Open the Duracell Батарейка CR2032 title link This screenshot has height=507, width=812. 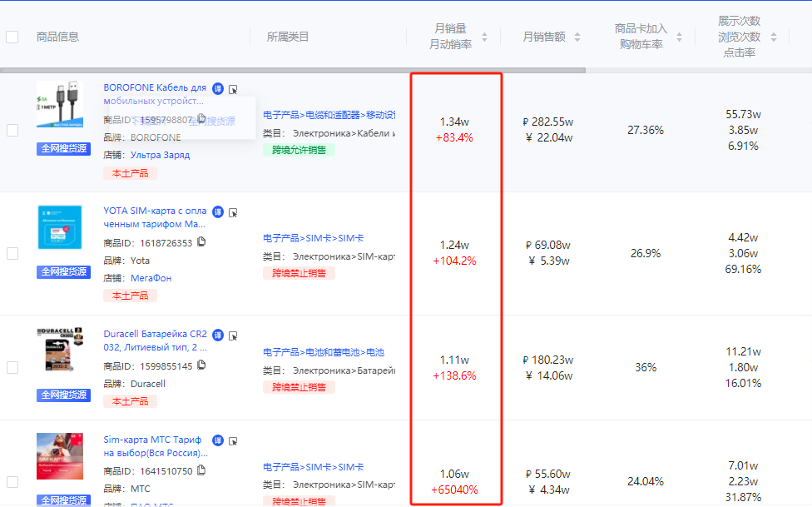(x=156, y=340)
